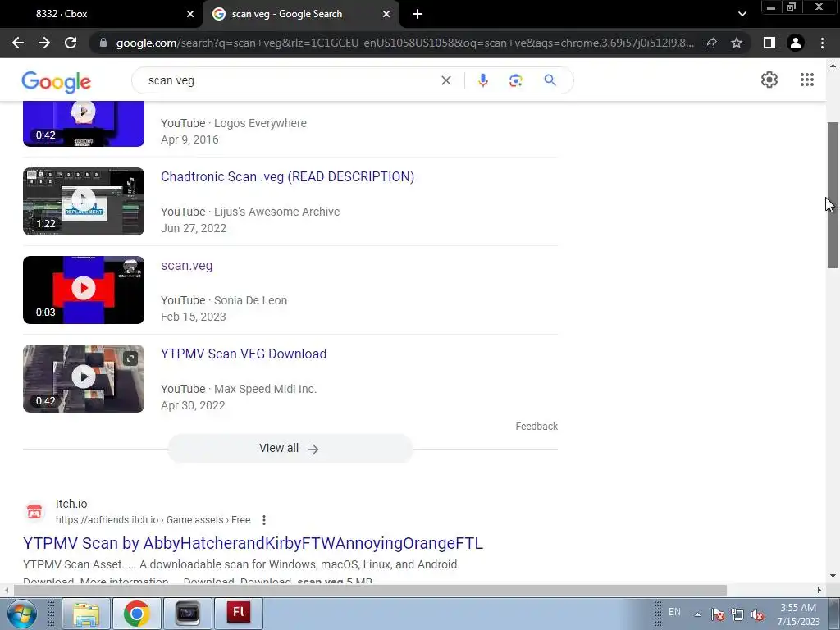The width and height of the screenshot is (840, 630).
Task: Click the horizontal scrollbar thumb
Action: (x=370, y=591)
